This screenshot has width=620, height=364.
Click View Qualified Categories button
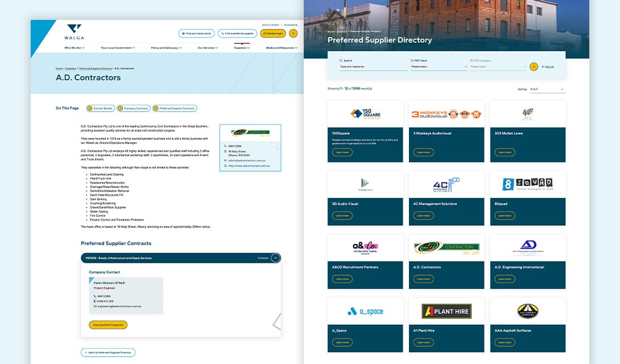(x=108, y=325)
